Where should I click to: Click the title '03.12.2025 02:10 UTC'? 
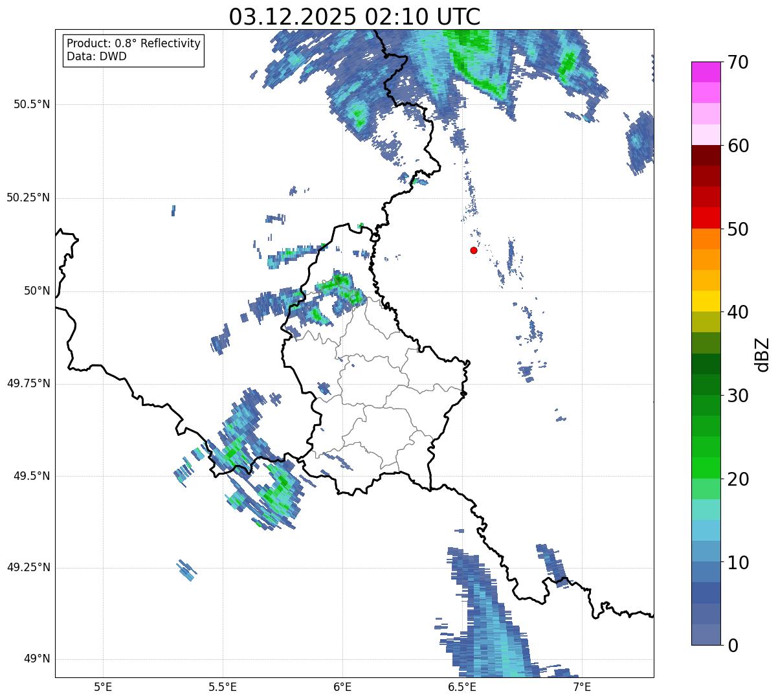coord(355,16)
